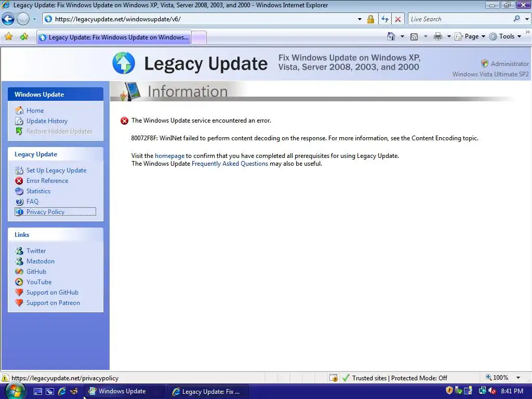Open the YouTube sidebar link
532x399 pixels.
(x=39, y=282)
